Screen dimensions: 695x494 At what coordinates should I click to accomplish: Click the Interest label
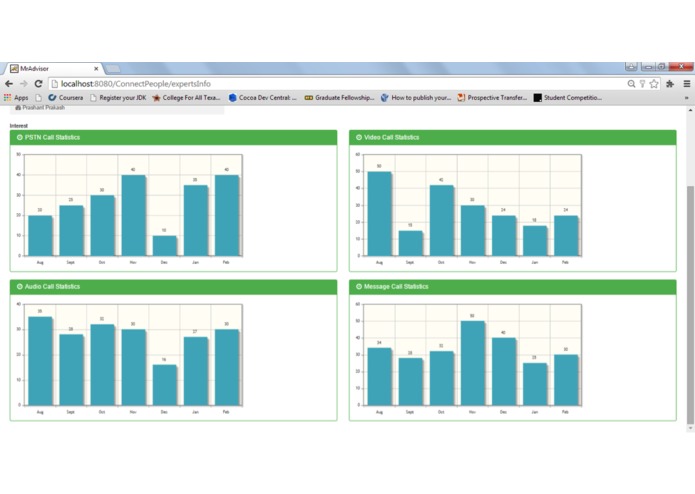pyautogui.click(x=19, y=126)
